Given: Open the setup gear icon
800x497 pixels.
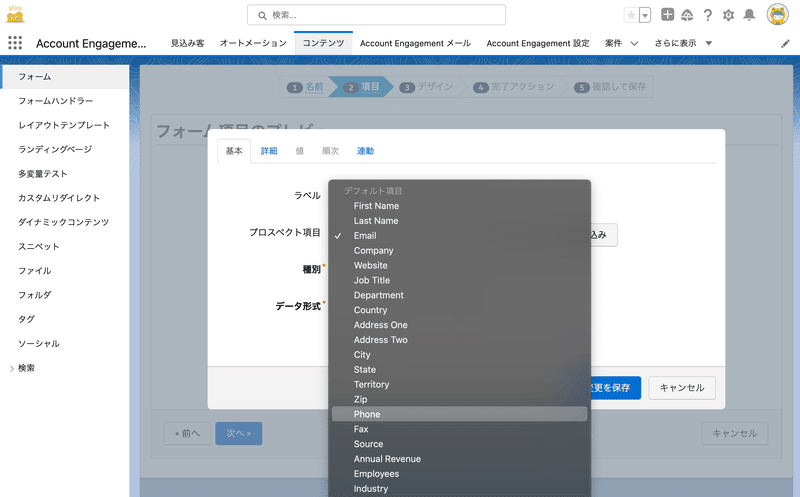Looking at the screenshot, I should 728,15.
